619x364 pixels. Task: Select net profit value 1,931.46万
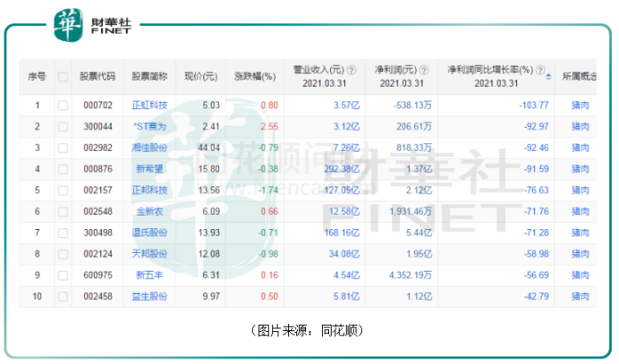click(x=411, y=212)
